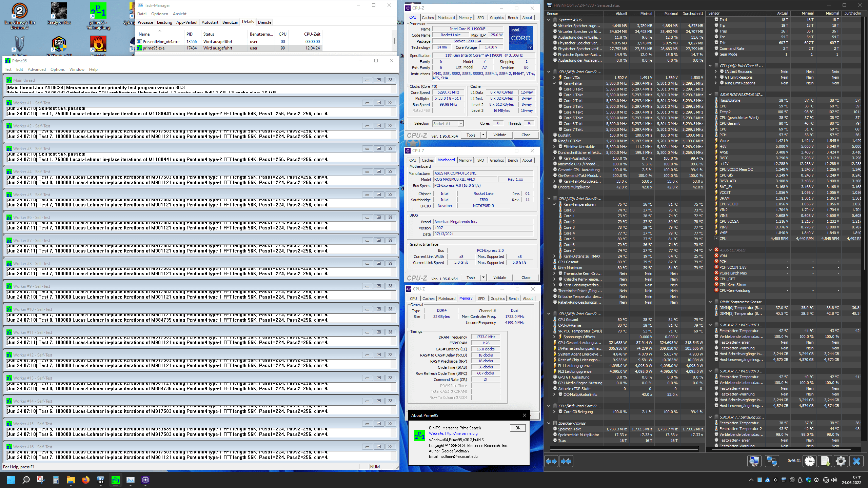Click OK button in About Prime95 dialog
This screenshot has width=868, height=488.
518,428
